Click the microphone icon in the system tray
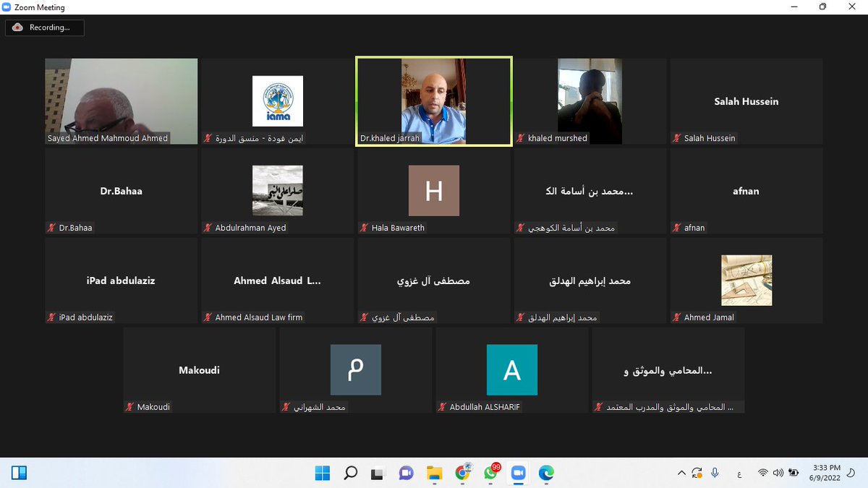The height and width of the screenshot is (488, 868). point(715,473)
